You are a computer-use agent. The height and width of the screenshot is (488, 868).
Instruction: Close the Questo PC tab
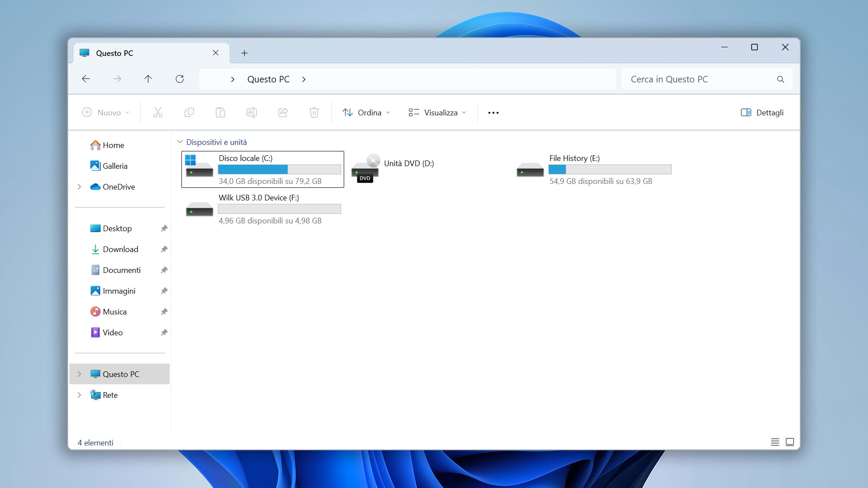point(216,53)
